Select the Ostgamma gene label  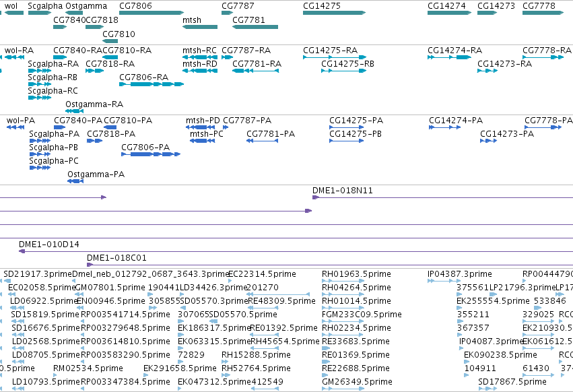86,6
